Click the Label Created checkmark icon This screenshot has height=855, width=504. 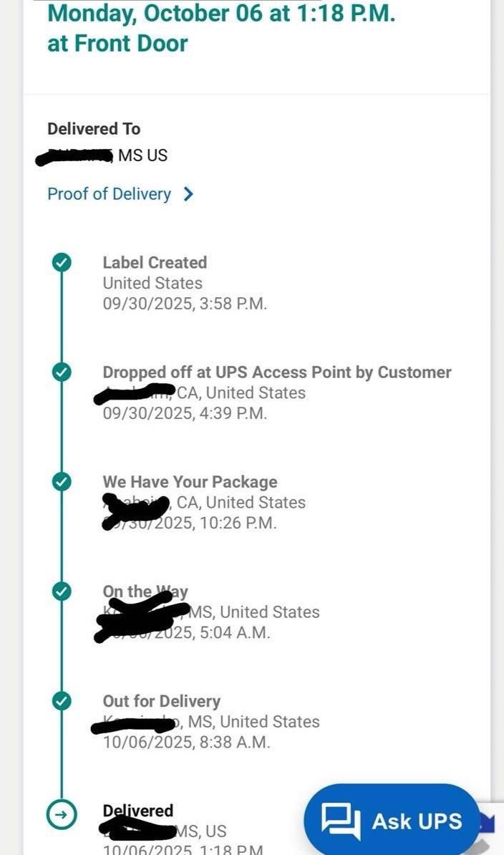(62, 263)
